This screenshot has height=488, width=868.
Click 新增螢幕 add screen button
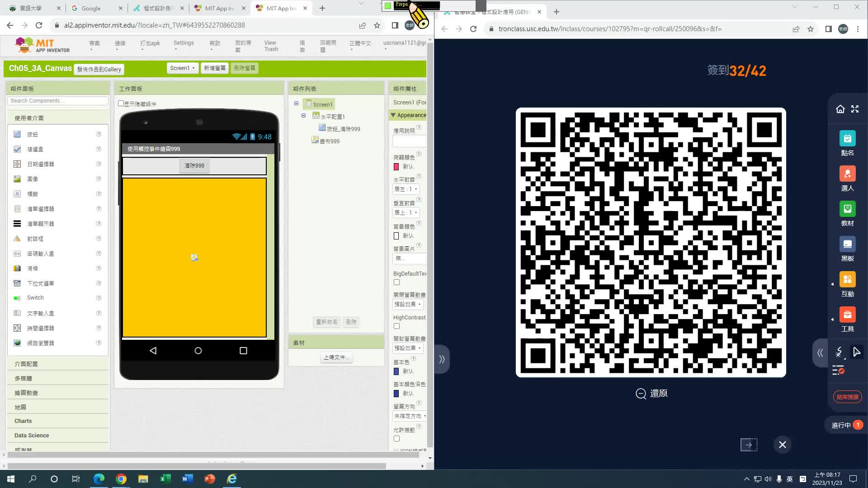(214, 68)
